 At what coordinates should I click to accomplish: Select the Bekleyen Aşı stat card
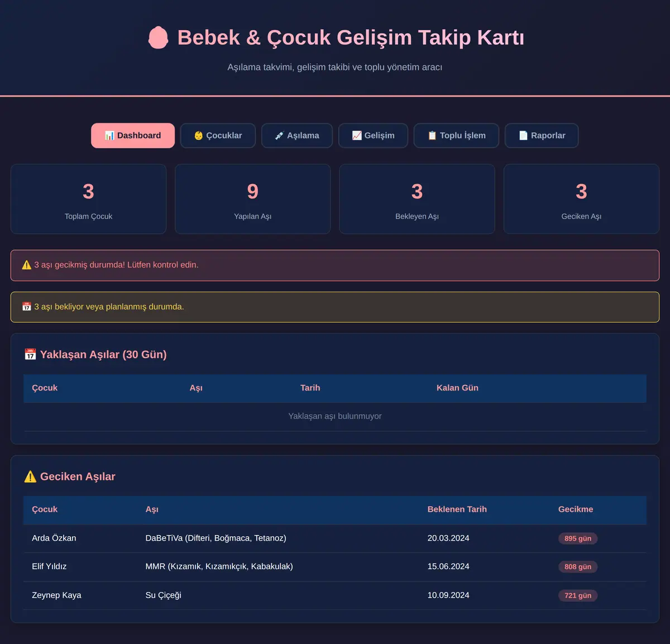click(x=417, y=199)
